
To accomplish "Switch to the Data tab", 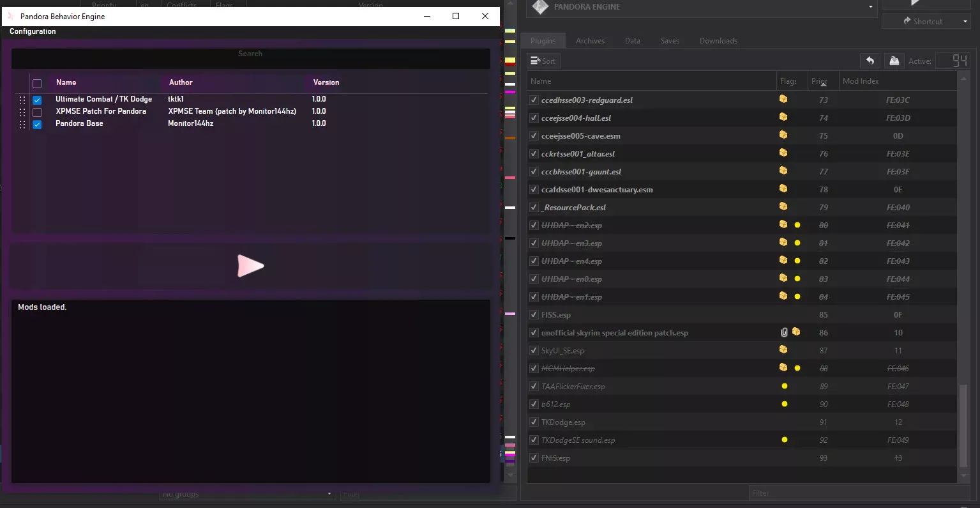I will tap(633, 41).
